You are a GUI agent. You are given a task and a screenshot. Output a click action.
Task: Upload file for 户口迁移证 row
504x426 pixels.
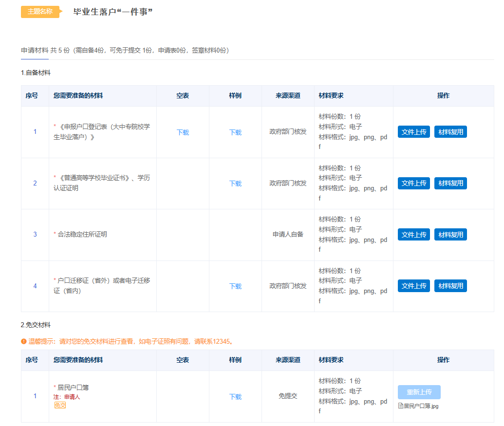click(413, 286)
